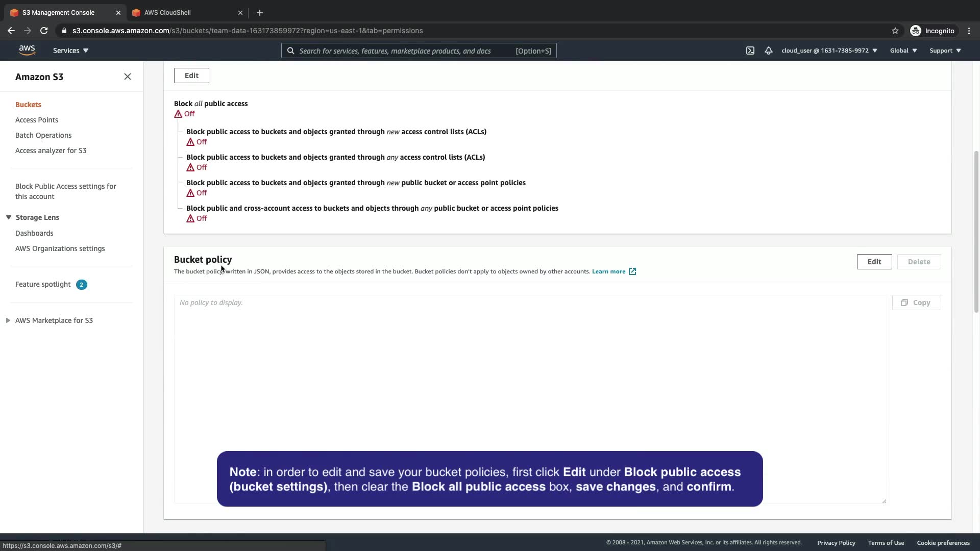Click Edit button for Bucket policy

pos(874,262)
